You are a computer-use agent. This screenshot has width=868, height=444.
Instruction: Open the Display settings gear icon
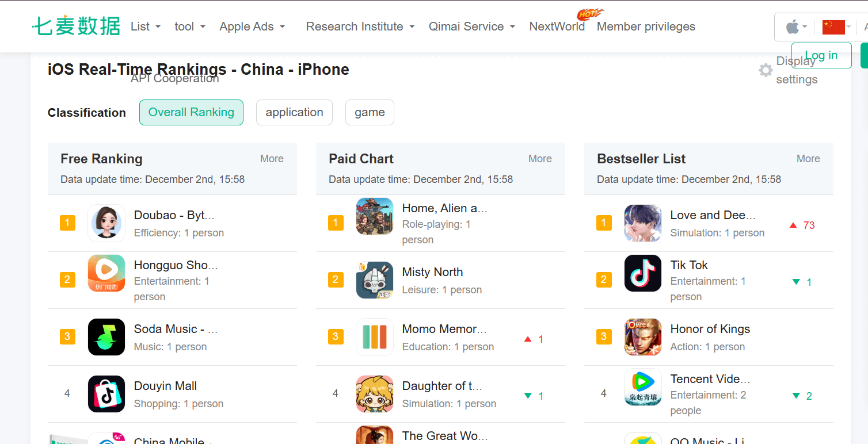click(766, 70)
